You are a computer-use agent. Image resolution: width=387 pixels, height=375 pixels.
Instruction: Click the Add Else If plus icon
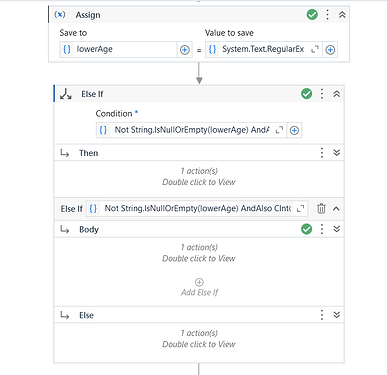coord(199,282)
